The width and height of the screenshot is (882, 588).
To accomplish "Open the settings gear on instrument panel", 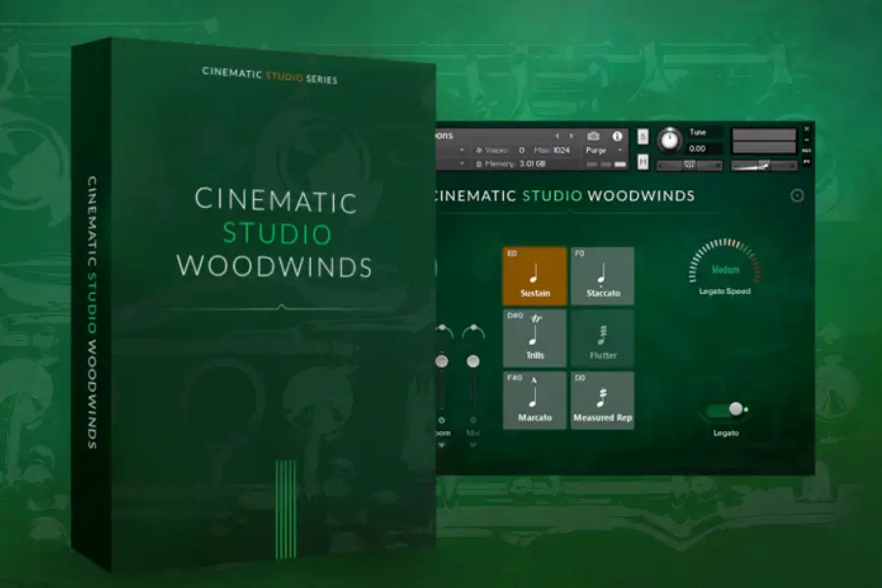I will [x=797, y=195].
